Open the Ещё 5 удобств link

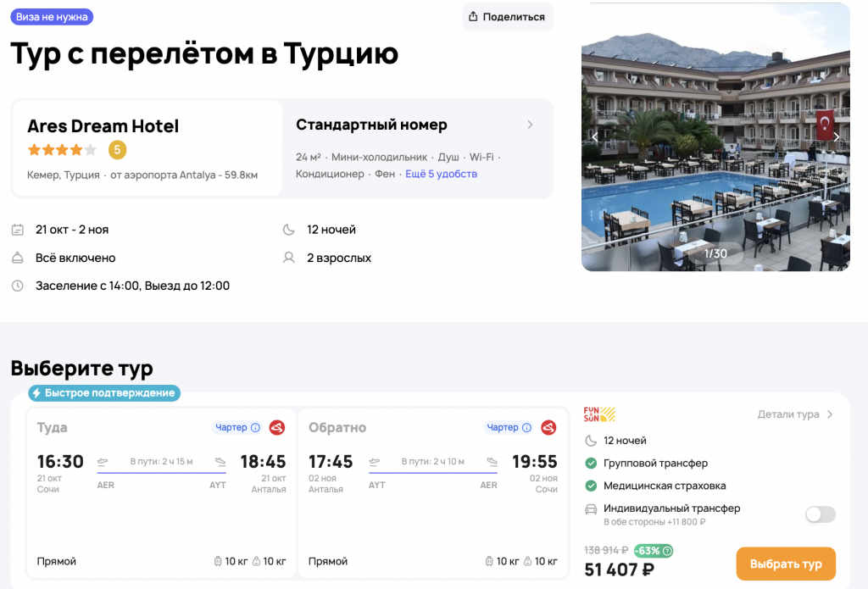pos(441,174)
